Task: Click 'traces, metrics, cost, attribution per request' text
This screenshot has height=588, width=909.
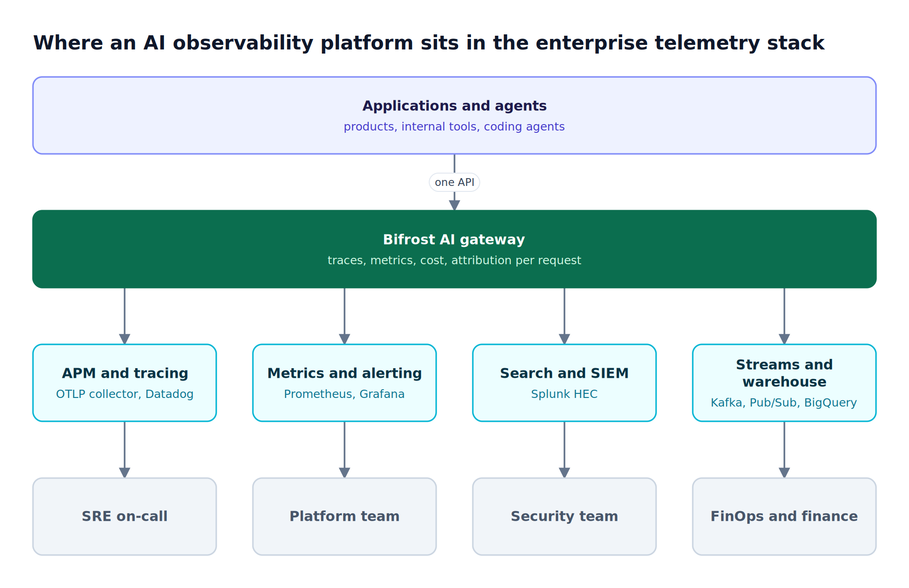Action: (x=454, y=261)
